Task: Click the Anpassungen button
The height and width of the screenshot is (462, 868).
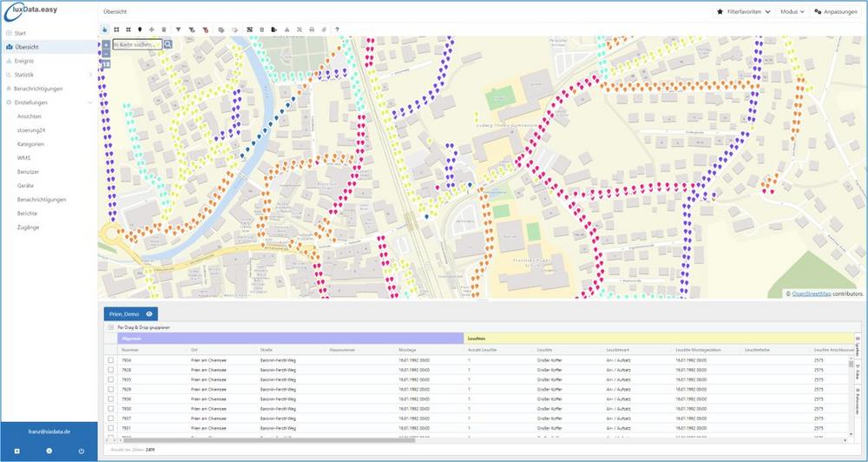Action: pos(836,11)
